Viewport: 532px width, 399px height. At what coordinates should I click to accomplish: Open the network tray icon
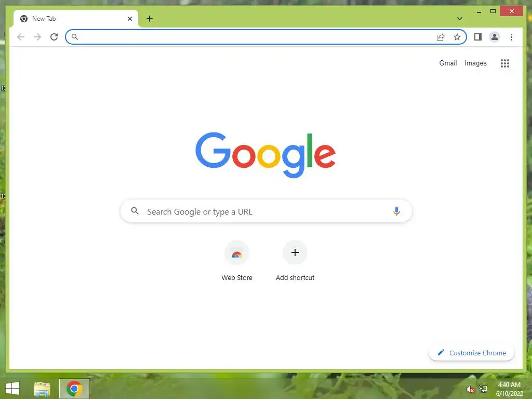483,389
